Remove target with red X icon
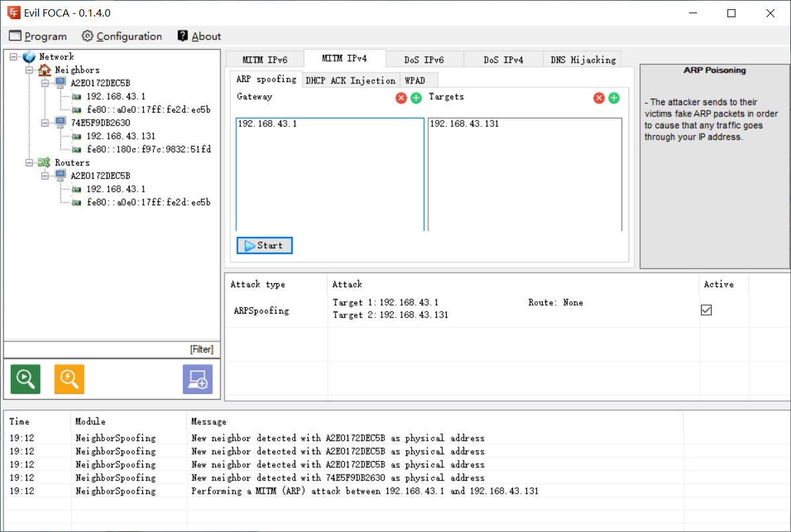 pyautogui.click(x=599, y=98)
